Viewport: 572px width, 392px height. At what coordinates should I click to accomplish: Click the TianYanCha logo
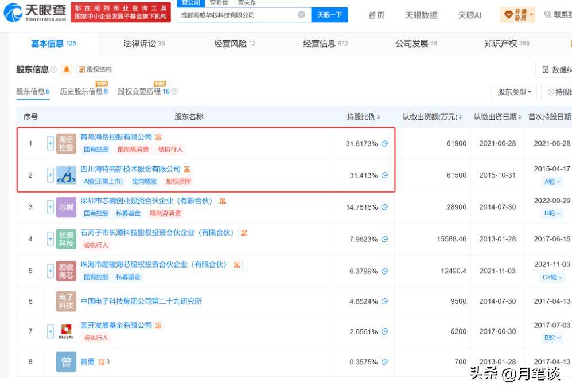coord(35,12)
